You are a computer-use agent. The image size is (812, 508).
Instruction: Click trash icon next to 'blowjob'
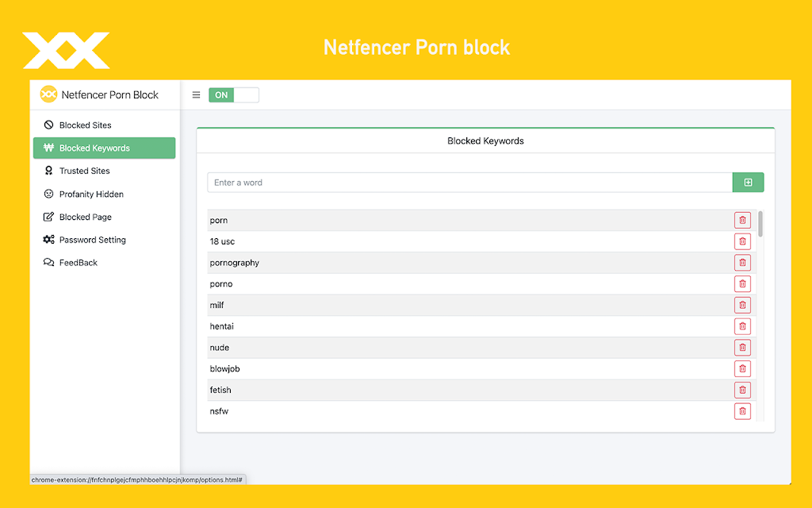tap(742, 369)
